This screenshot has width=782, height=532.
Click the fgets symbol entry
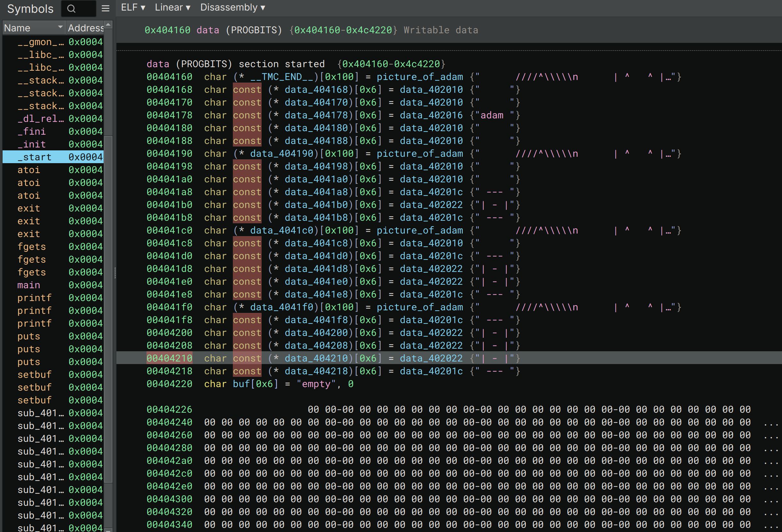(x=32, y=247)
